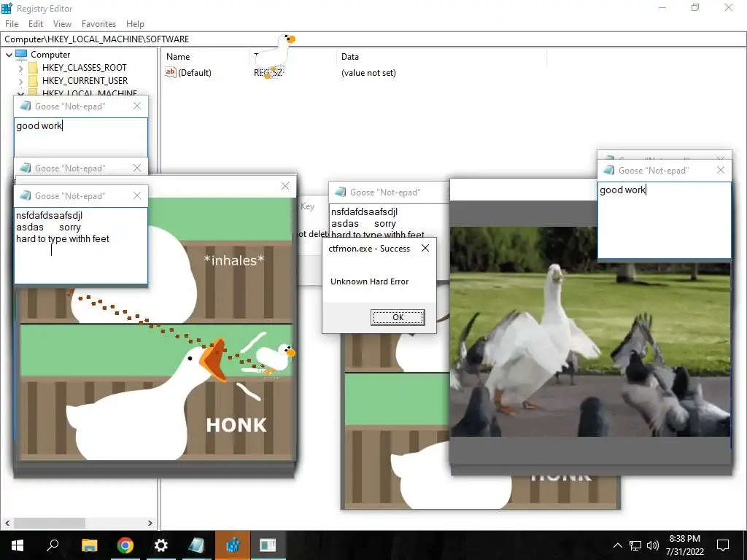Click notepad icon of left 'nsfdafdsaafsdjl' Not-epad
This screenshot has width=747, height=560.
click(26, 195)
